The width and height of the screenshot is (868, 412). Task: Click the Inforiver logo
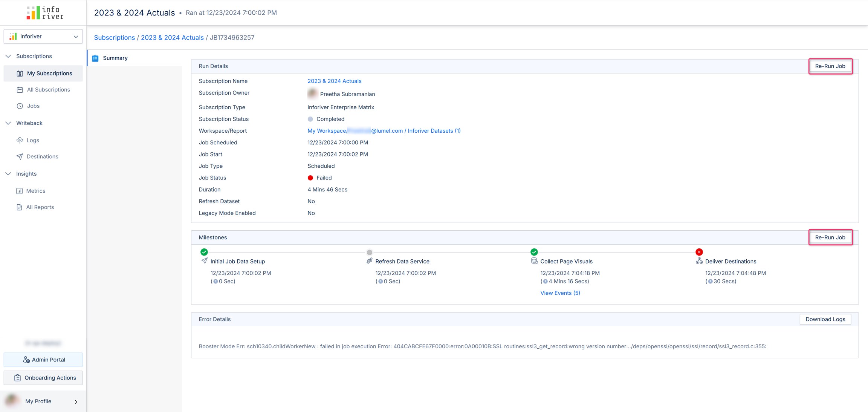[x=45, y=13]
